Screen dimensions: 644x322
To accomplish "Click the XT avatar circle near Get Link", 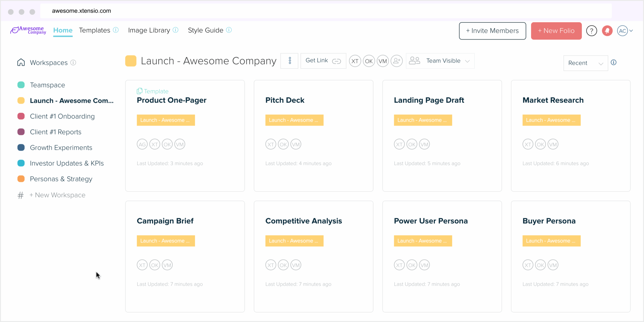I will 355,61.
